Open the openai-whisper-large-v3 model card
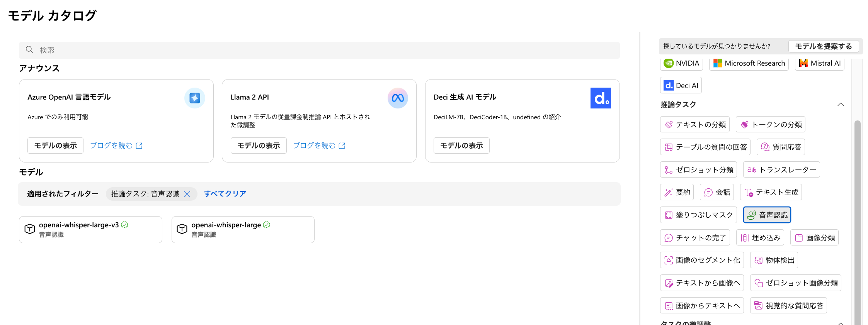Viewport: 868px width, 325px height. [90, 230]
